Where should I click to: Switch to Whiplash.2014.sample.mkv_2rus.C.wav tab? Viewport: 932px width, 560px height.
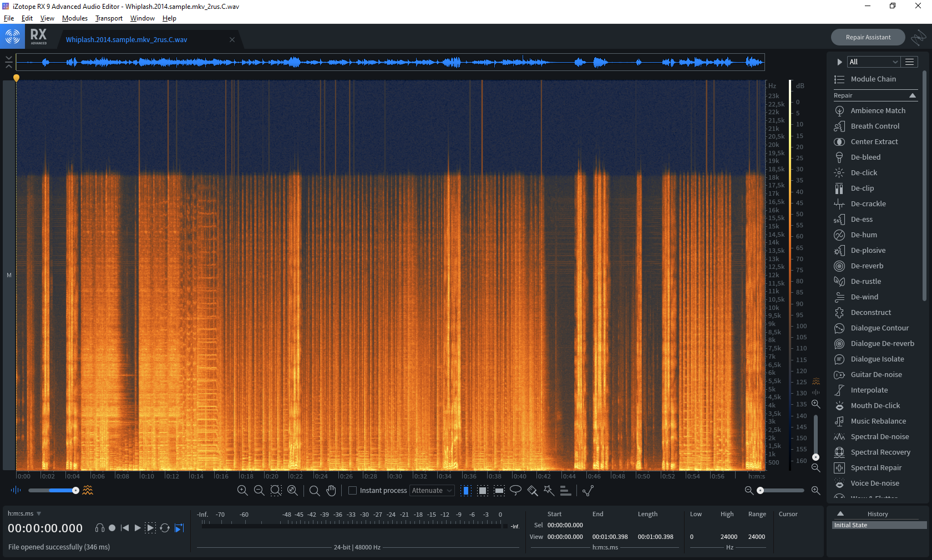[x=126, y=39]
